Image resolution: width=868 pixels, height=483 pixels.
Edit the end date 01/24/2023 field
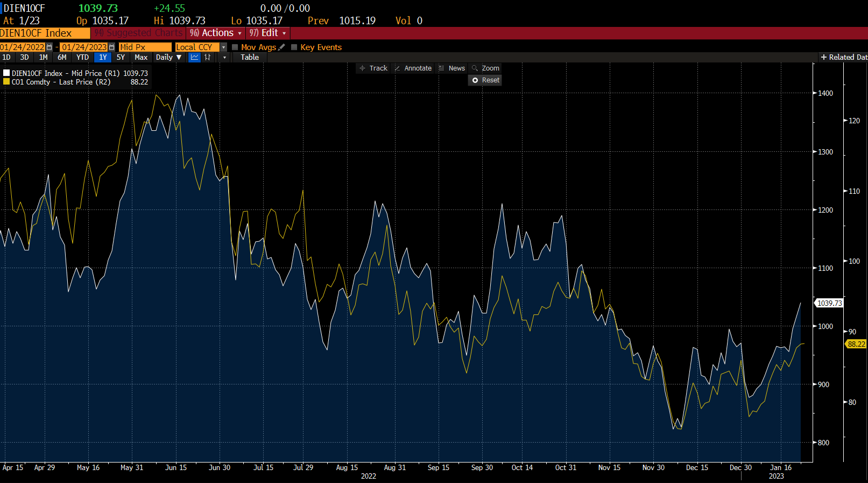tap(84, 47)
